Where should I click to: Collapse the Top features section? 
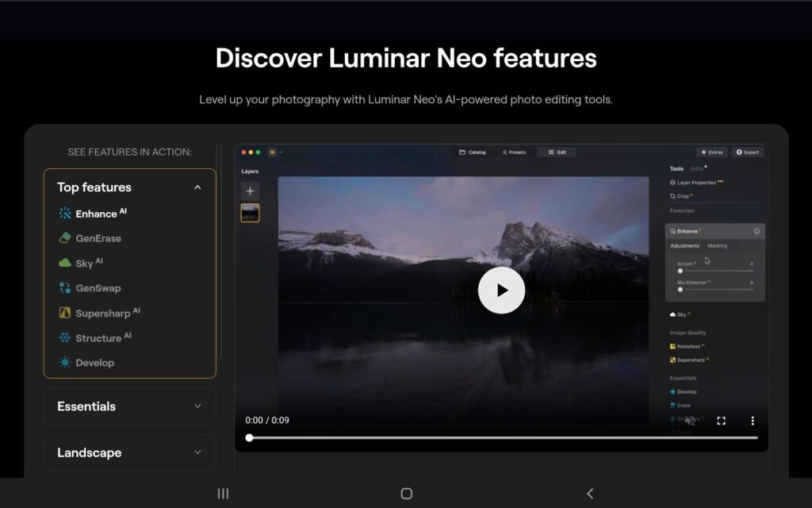[197, 187]
